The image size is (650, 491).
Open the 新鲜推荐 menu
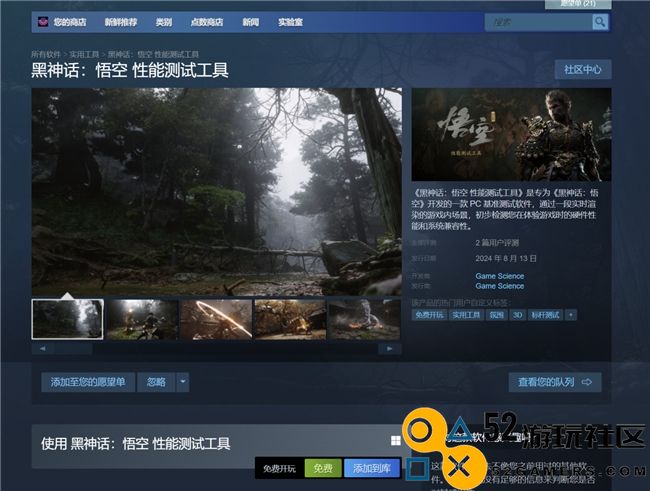121,22
